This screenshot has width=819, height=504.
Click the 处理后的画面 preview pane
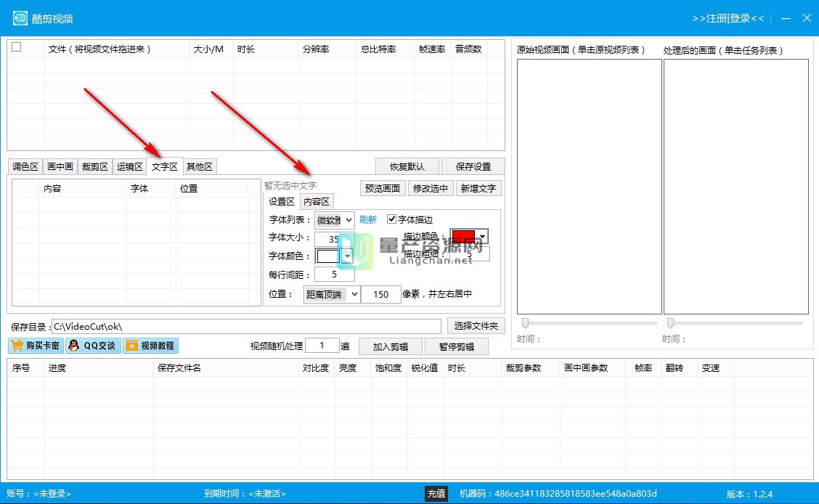pos(736,187)
